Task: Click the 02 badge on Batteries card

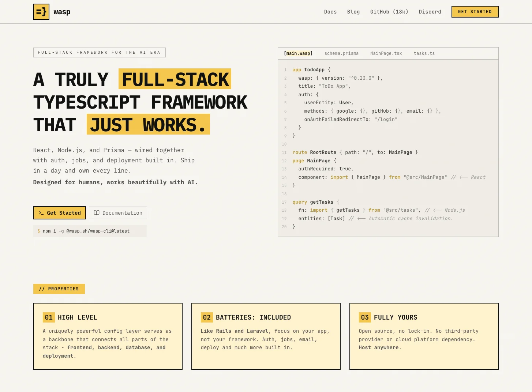Action: click(207, 317)
